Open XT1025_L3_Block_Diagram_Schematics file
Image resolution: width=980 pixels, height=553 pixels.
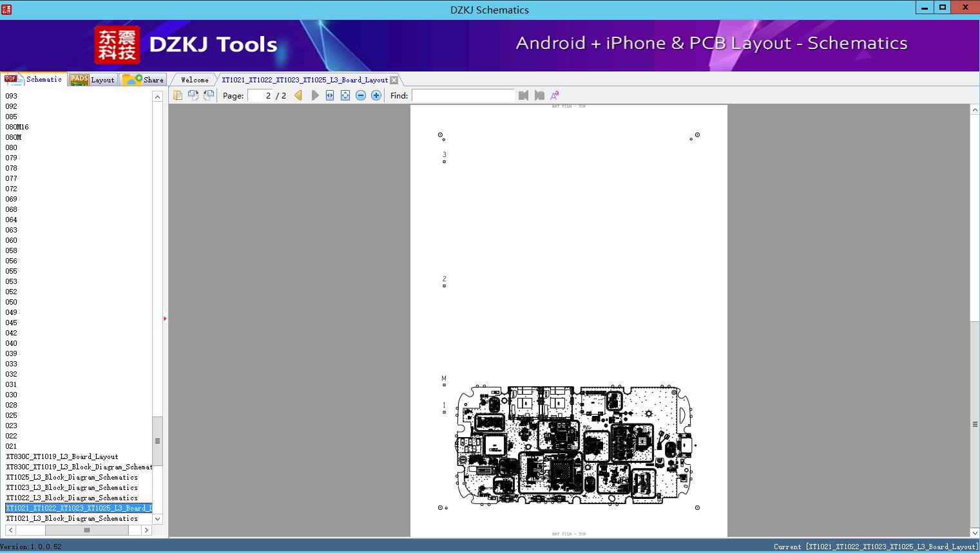[x=72, y=477]
